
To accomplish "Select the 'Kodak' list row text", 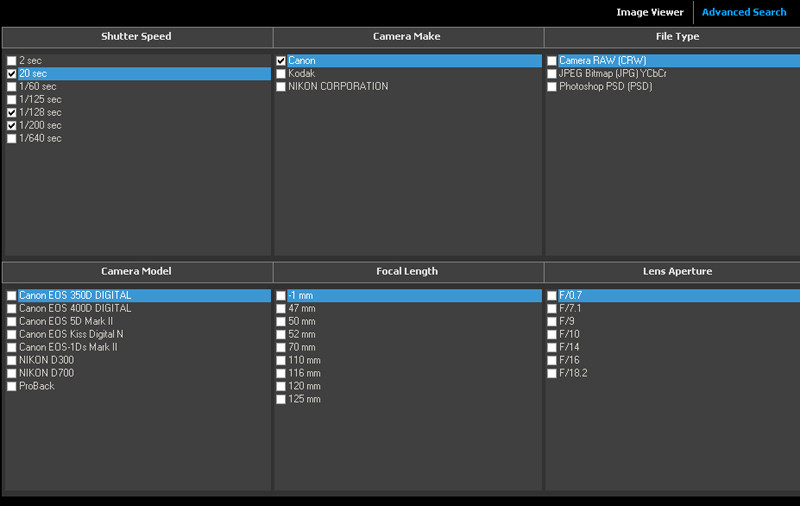I will click(x=302, y=73).
